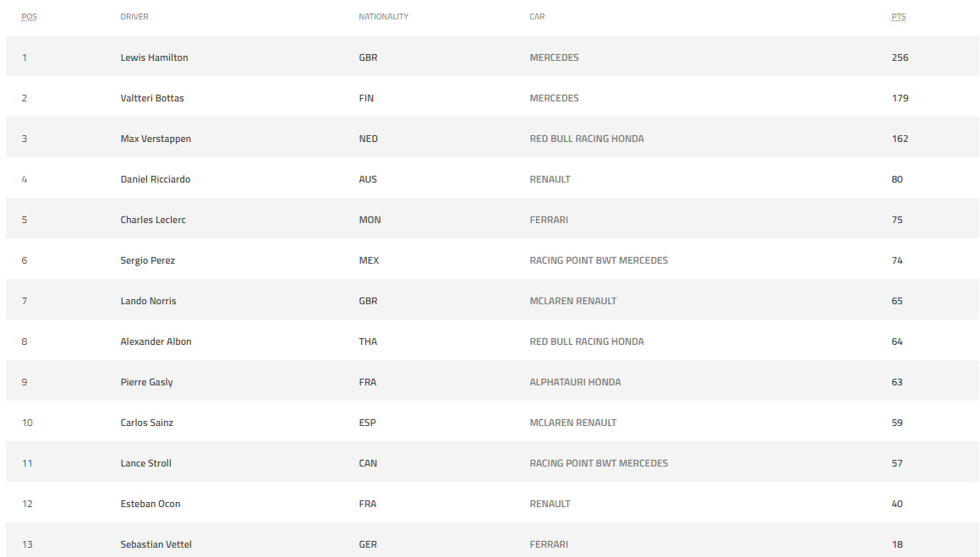980x557 pixels.
Task: Open Esteban Ocon driver link
Action: 150,504
